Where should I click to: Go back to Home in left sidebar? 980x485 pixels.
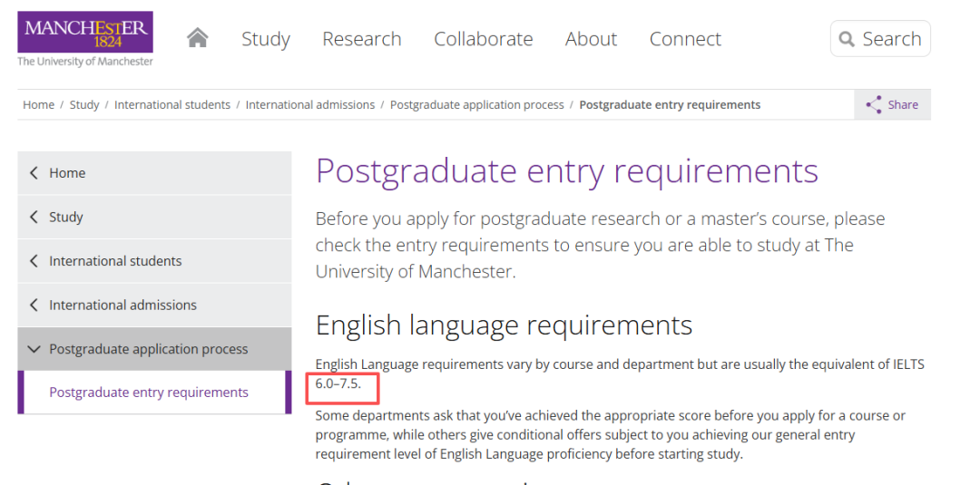[67, 173]
